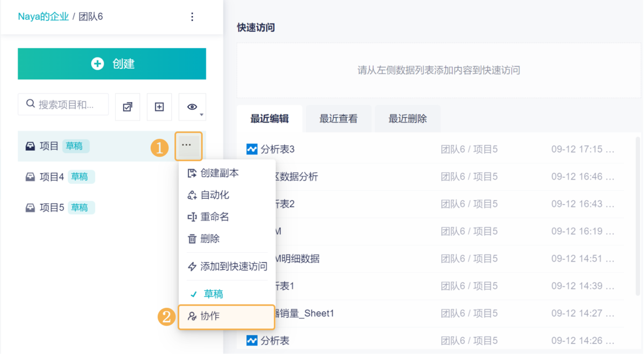Click the three-dot menu beside team name
This screenshot has height=354, width=644.
tap(192, 17)
